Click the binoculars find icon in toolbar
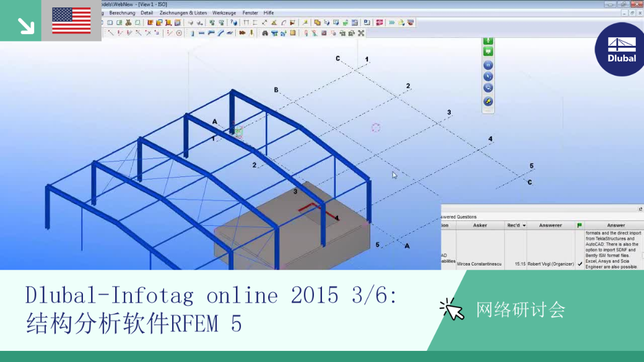644x362 pixels. coord(265,33)
